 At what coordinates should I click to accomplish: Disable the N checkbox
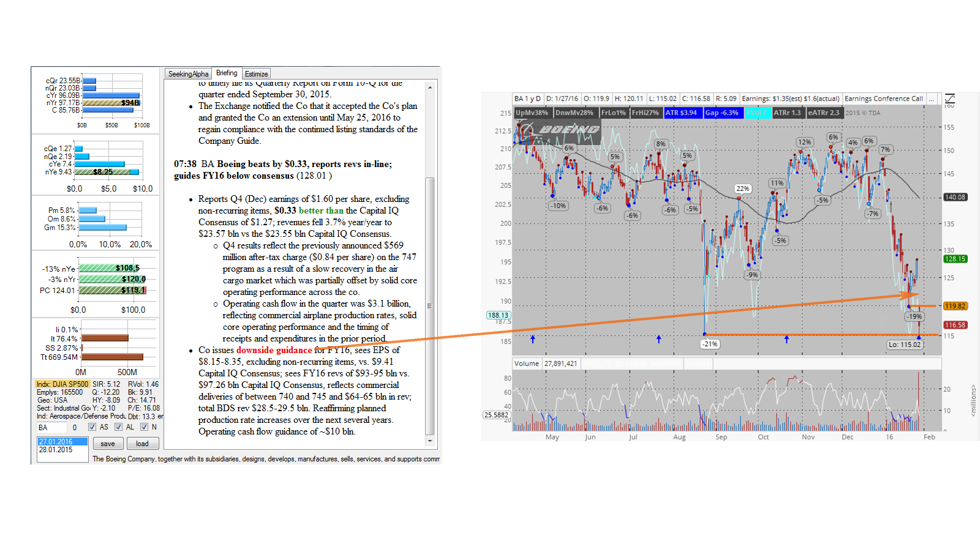[x=144, y=427]
